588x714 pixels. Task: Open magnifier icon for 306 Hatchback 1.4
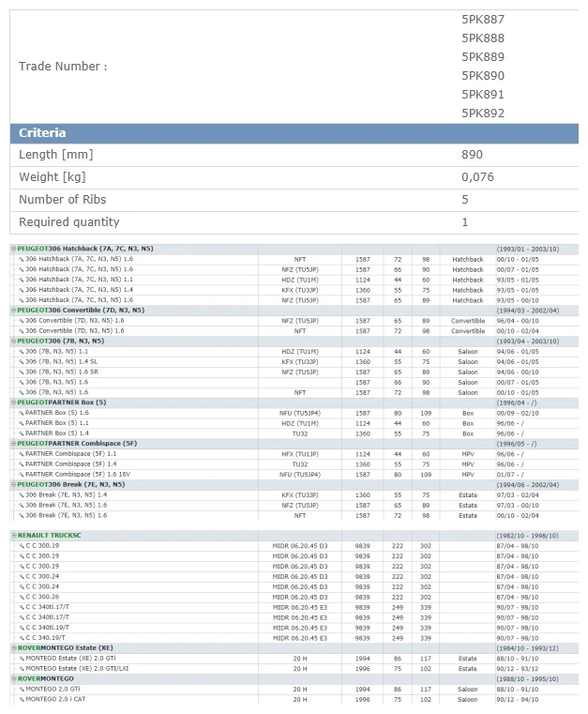coord(21,290)
